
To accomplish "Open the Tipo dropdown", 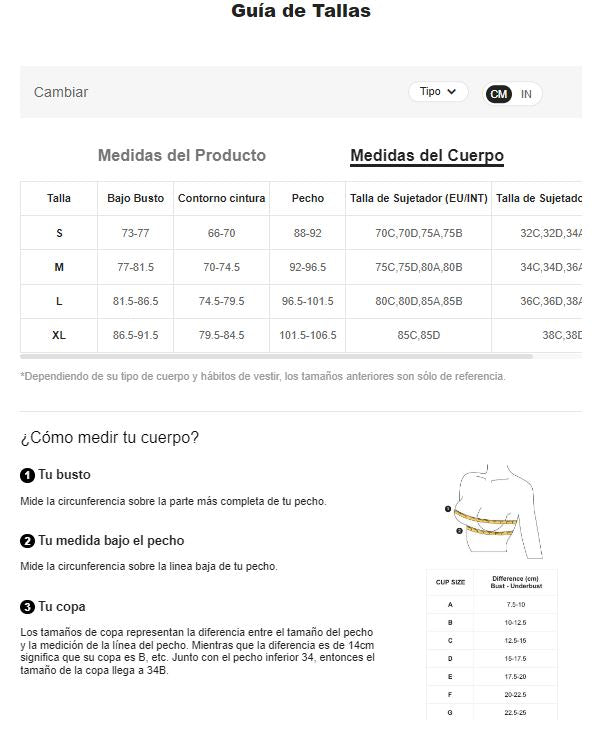I will pyautogui.click(x=438, y=92).
